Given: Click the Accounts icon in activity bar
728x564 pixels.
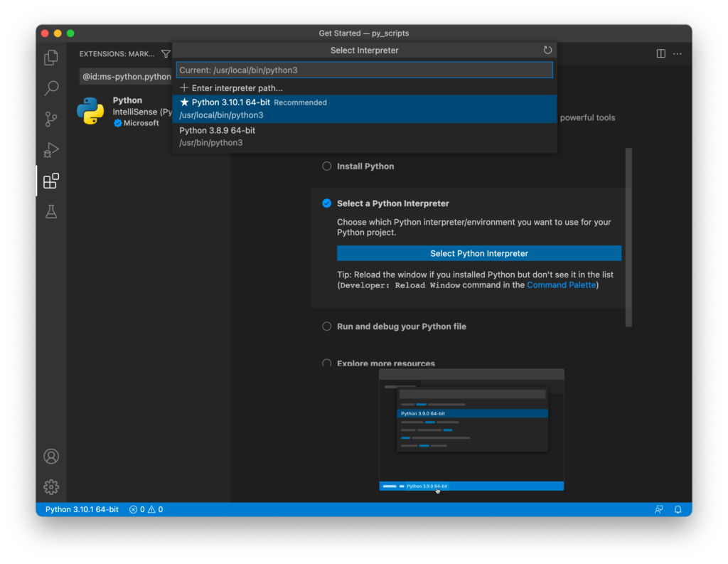Looking at the screenshot, I should point(51,456).
